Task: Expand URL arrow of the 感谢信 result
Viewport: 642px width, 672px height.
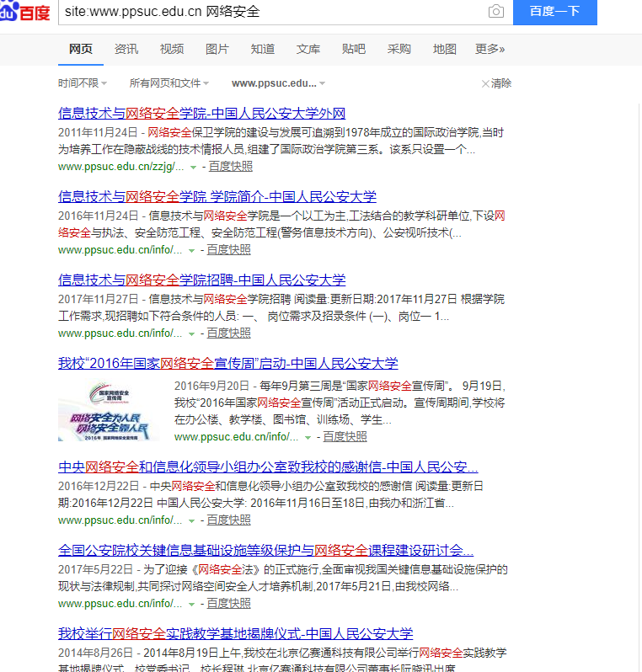Action: click(192, 521)
